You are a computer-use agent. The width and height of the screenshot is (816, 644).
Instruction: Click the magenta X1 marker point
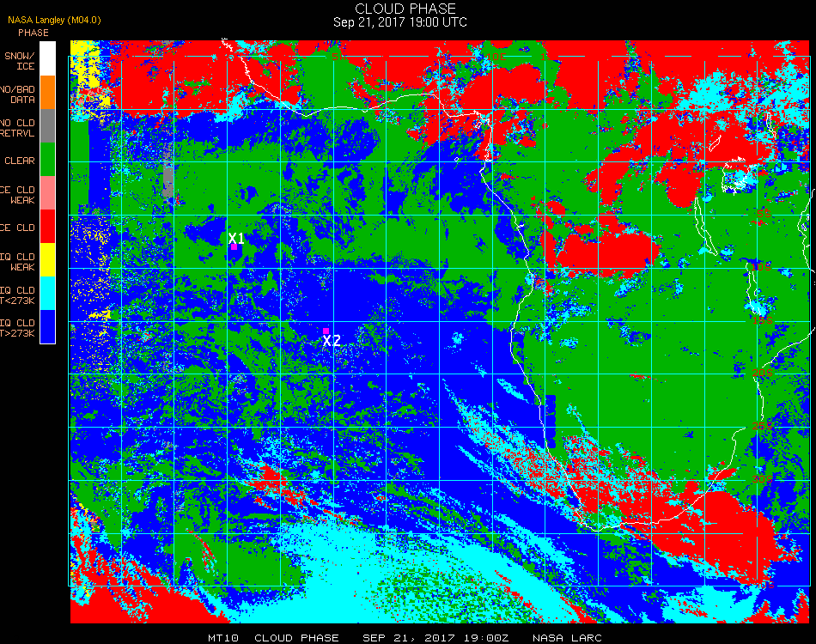click(234, 247)
